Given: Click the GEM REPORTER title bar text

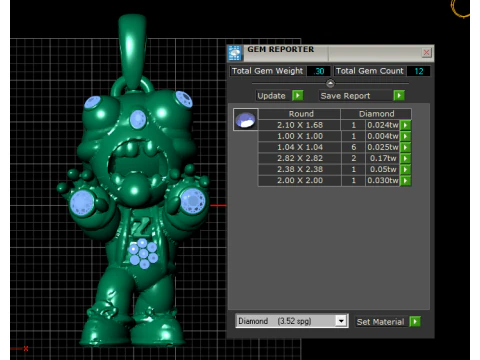Looking at the screenshot, I should coord(280,49).
